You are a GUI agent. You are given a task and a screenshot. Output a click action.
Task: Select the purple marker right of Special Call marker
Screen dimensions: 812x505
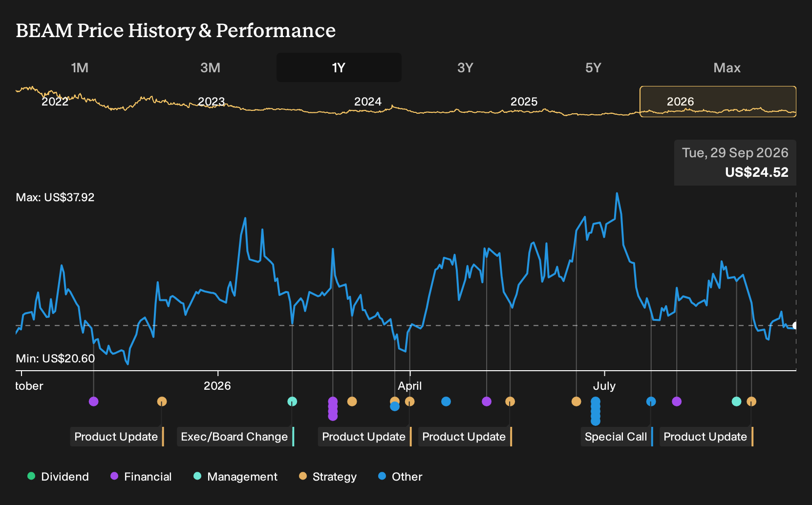coord(677,401)
